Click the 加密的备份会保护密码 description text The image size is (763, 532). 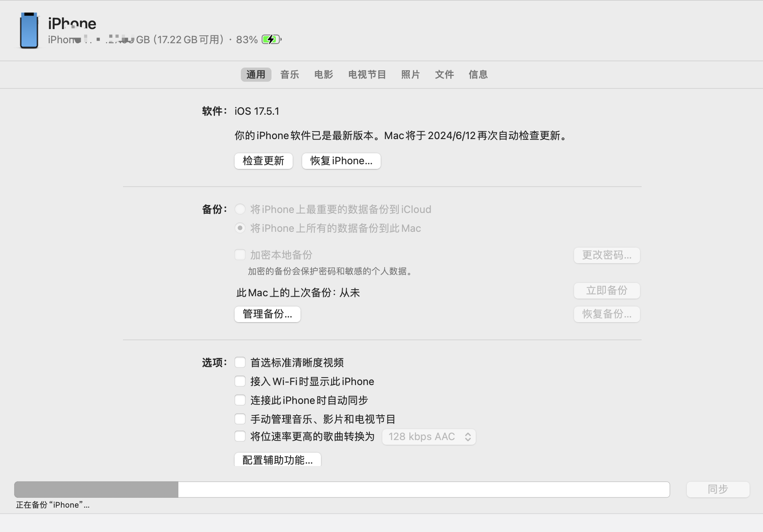[331, 271]
